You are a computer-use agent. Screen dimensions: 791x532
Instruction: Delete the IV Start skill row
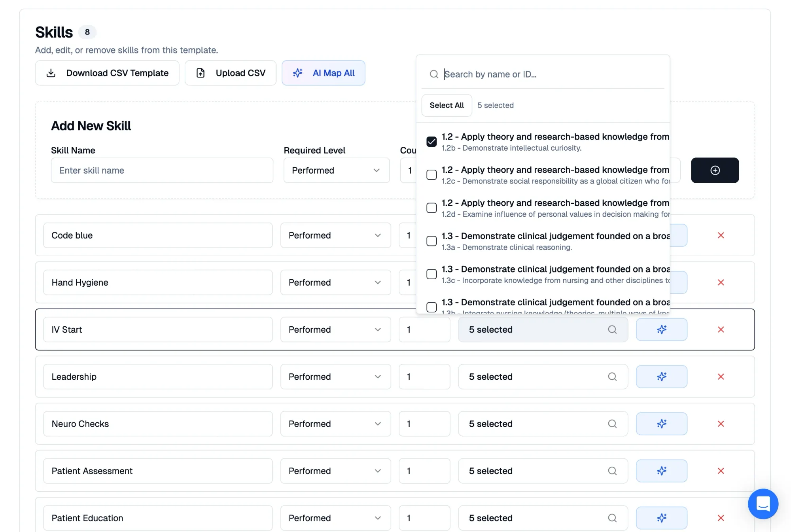tap(721, 329)
